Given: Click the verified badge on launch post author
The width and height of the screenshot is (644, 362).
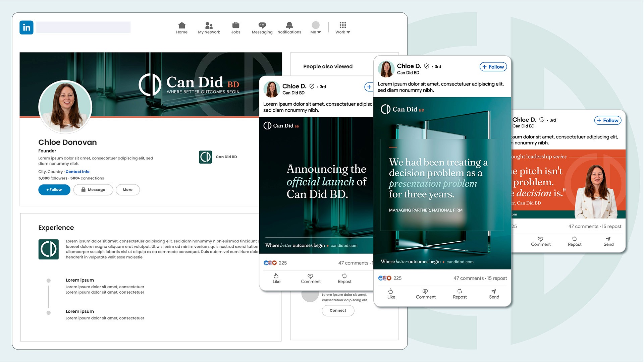Looking at the screenshot, I should click(x=312, y=86).
